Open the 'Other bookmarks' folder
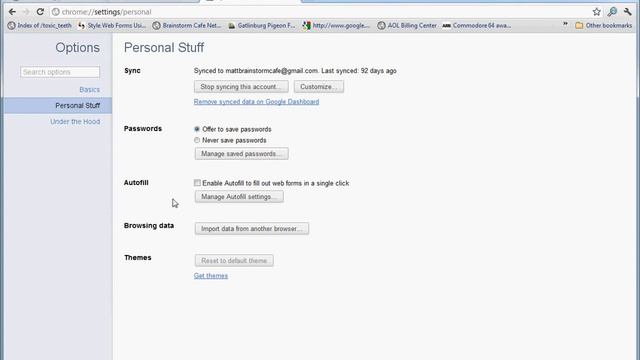This screenshot has width=640, height=360. pos(603,25)
